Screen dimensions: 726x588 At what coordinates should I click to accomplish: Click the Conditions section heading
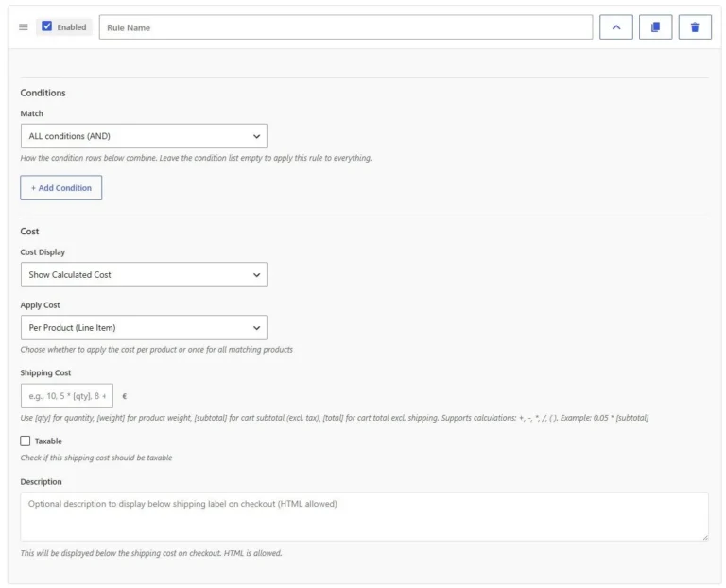click(43, 93)
